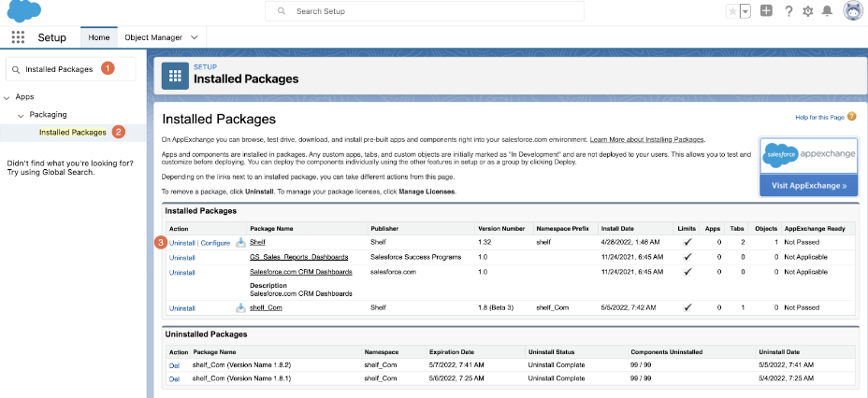Click the 4/28/2022, 1:46 AM install date
Image resolution: width=868 pixels, height=398 pixels.
point(630,243)
